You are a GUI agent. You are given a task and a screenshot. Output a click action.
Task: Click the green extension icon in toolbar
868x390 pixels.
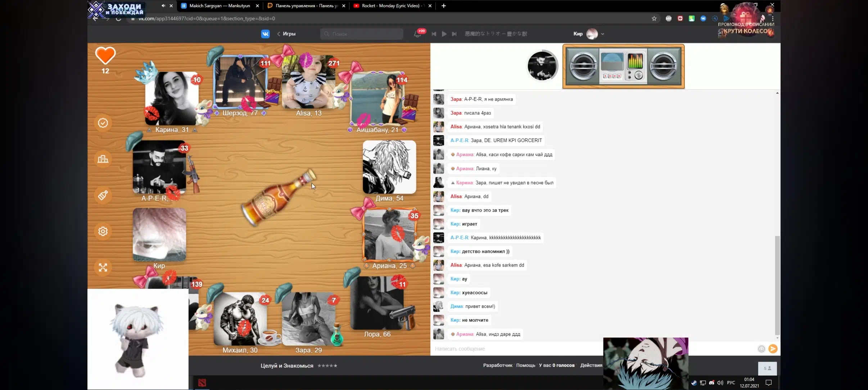click(x=692, y=18)
